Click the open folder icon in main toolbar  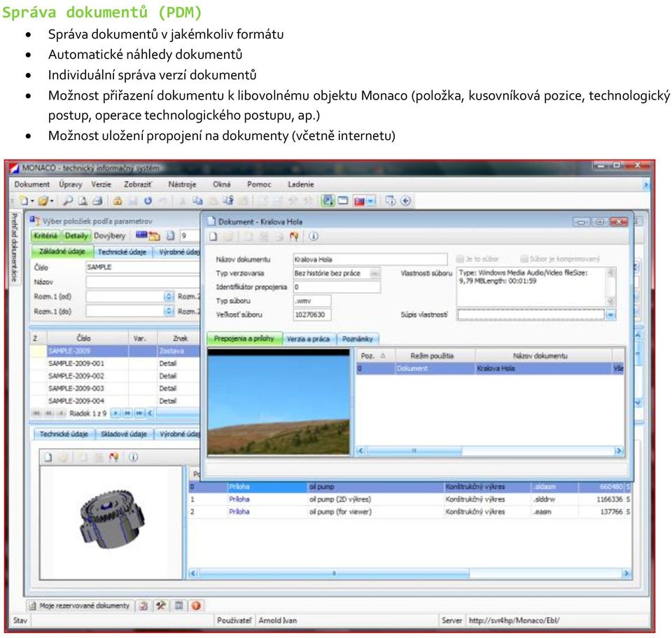click(x=43, y=201)
